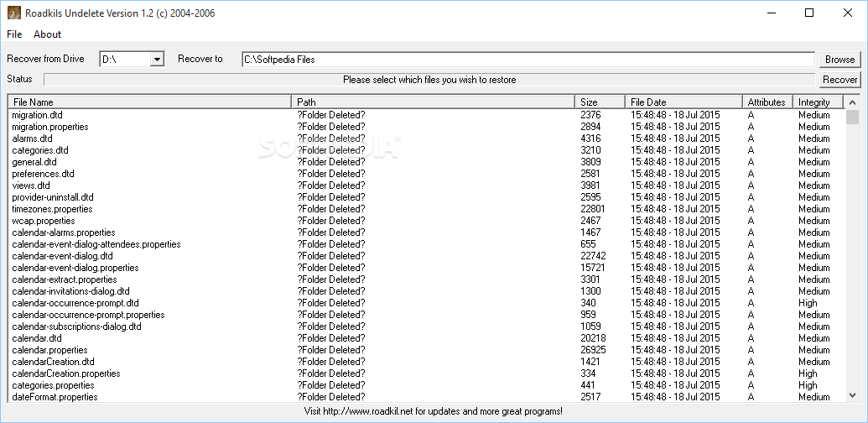The width and height of the screenshot is (868, 423).
Task: Select file provider-uninstall.dtd
Action: click(53, 197)
